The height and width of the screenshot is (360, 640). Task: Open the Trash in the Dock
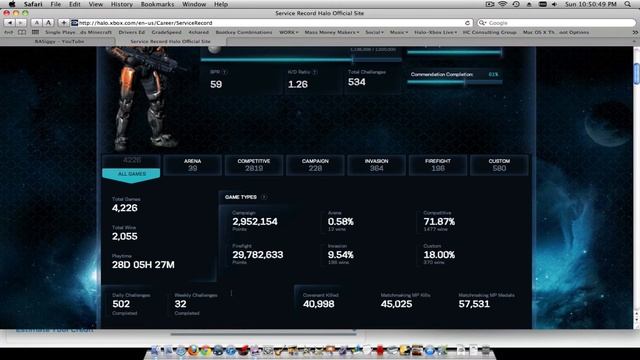click(x=485, y=350)
